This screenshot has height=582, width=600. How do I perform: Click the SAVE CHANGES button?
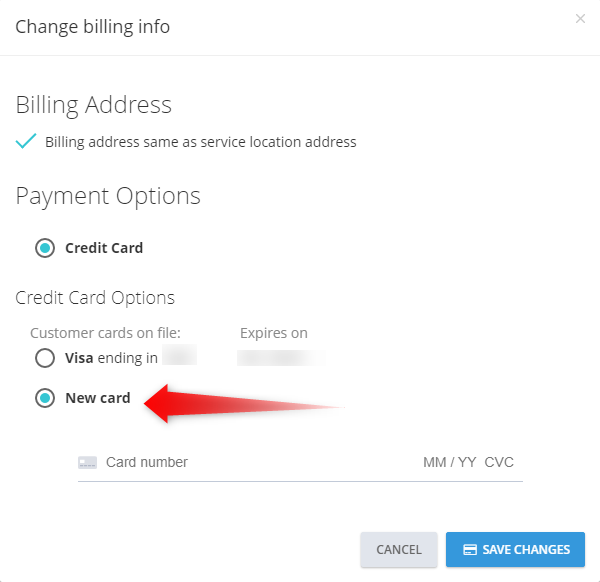point(515,549)
